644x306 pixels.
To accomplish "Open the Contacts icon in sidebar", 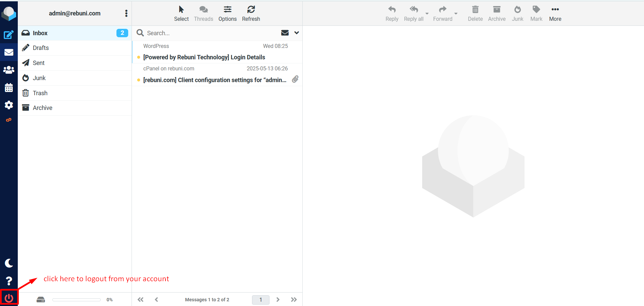I will (9, 70).
